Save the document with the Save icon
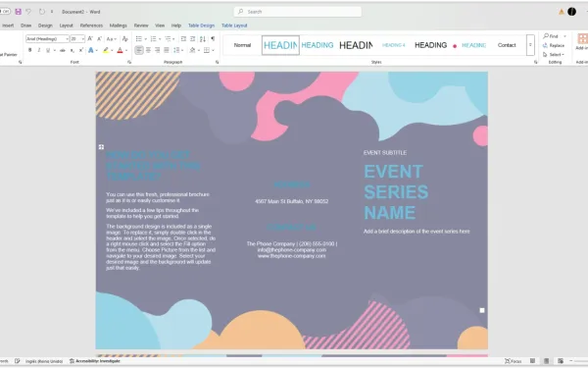This screenshot has width=588, height=368. pos(18,12)
